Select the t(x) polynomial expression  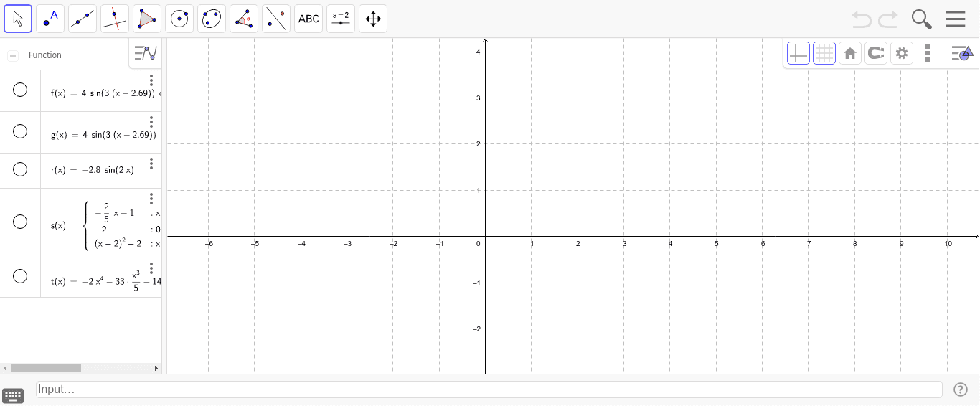(106, 281)
